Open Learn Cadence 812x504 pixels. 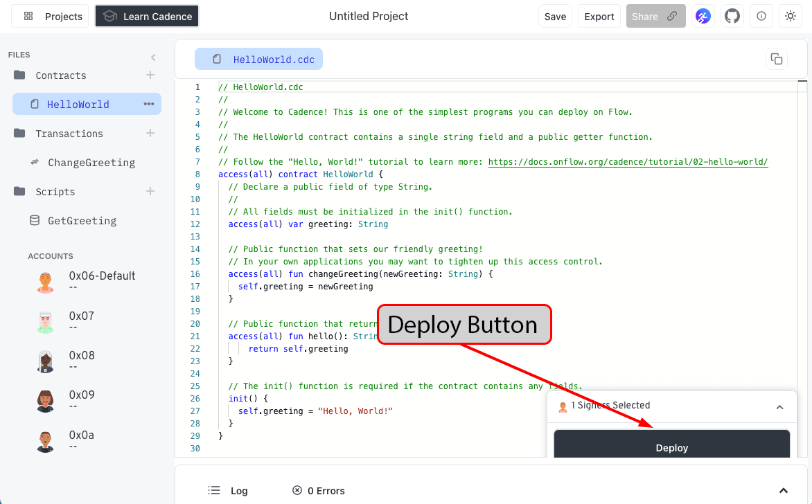click(x=146, y=16)
